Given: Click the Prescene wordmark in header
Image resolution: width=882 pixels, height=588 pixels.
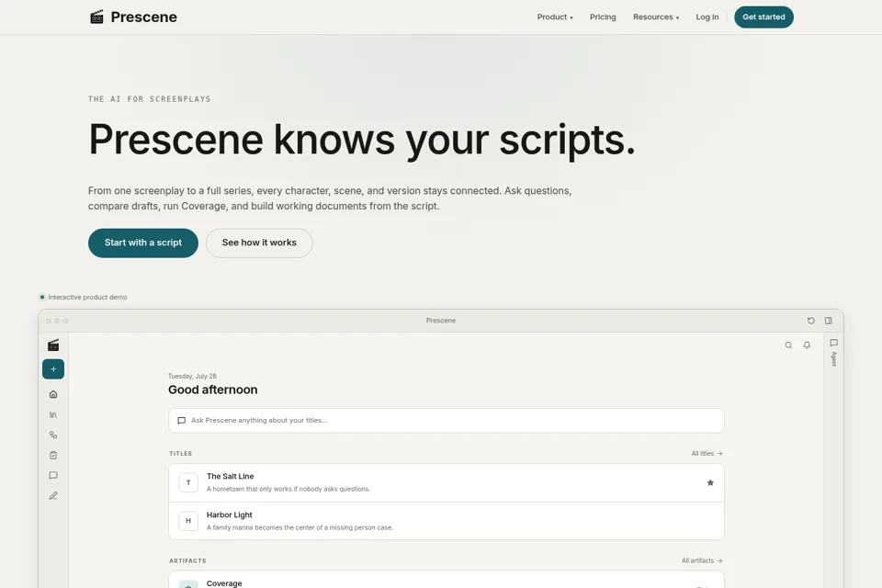Looking at the screenshot, I should 144,17.
